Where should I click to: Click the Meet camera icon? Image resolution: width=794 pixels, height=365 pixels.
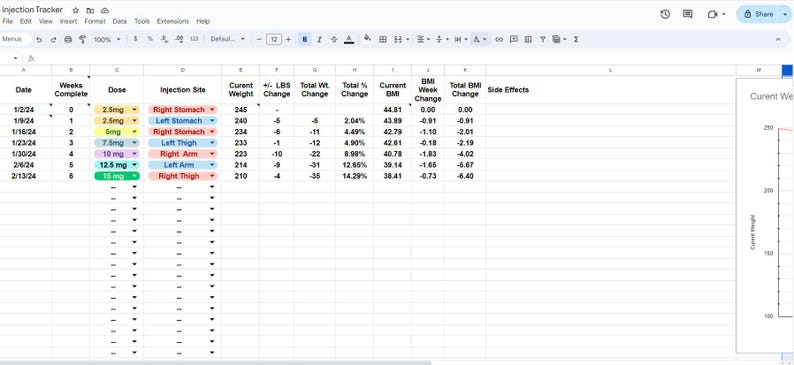tap(712, 14)
